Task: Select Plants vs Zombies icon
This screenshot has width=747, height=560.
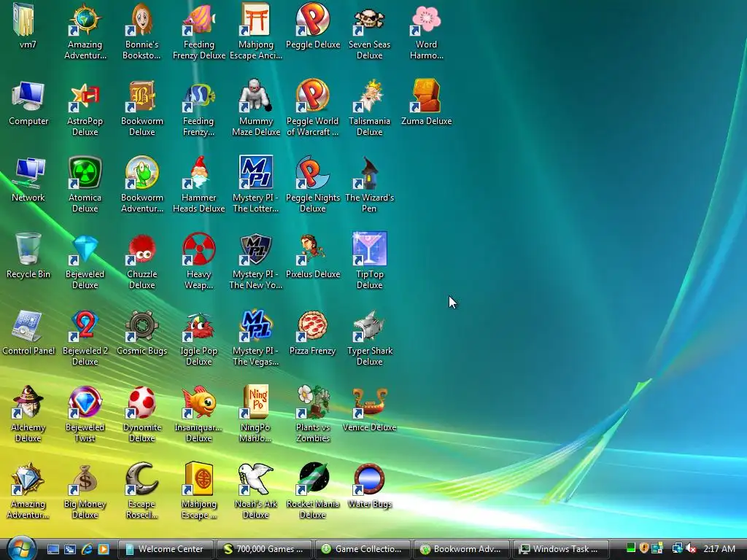Action: pos(312,402)
